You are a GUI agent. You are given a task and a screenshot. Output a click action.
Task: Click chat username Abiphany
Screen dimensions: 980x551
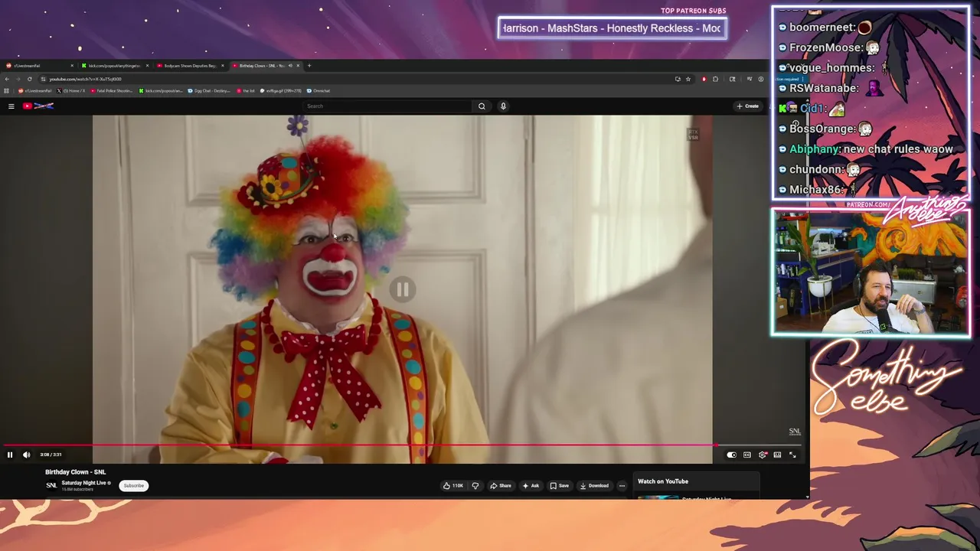[814, 149]
